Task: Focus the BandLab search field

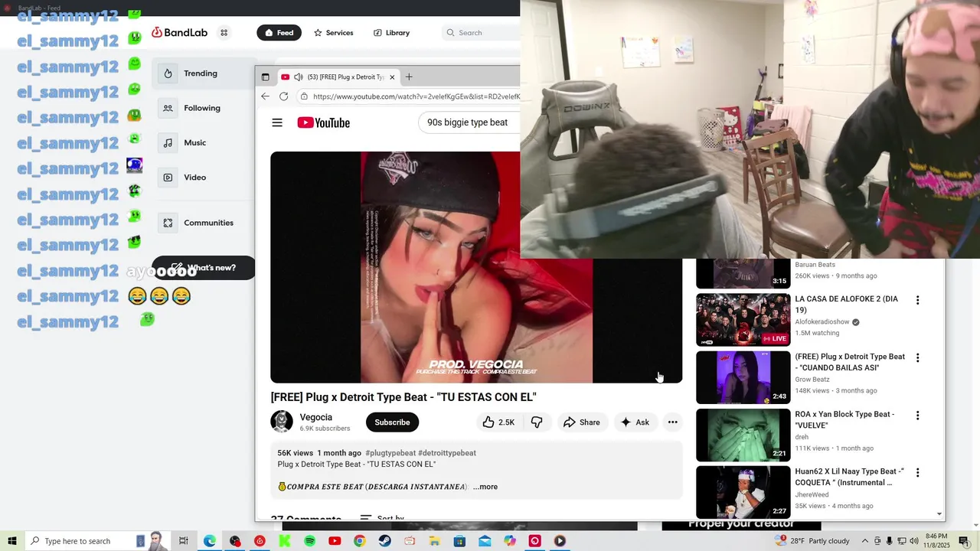Action: coord(481,33)
